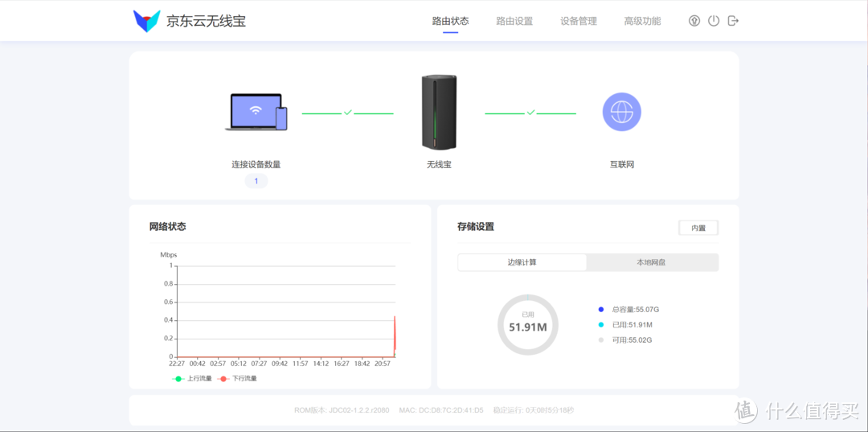Click the power/reboot icon in header
This screenshot has height=432, width=868.
point(714,21)
